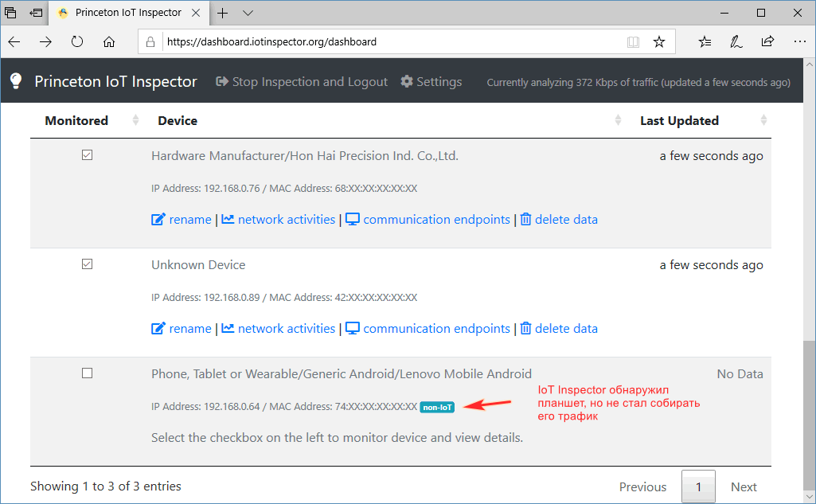816x504 pixels.
Task: Open reading view in address bar
Action: click(x=633, y=42)
